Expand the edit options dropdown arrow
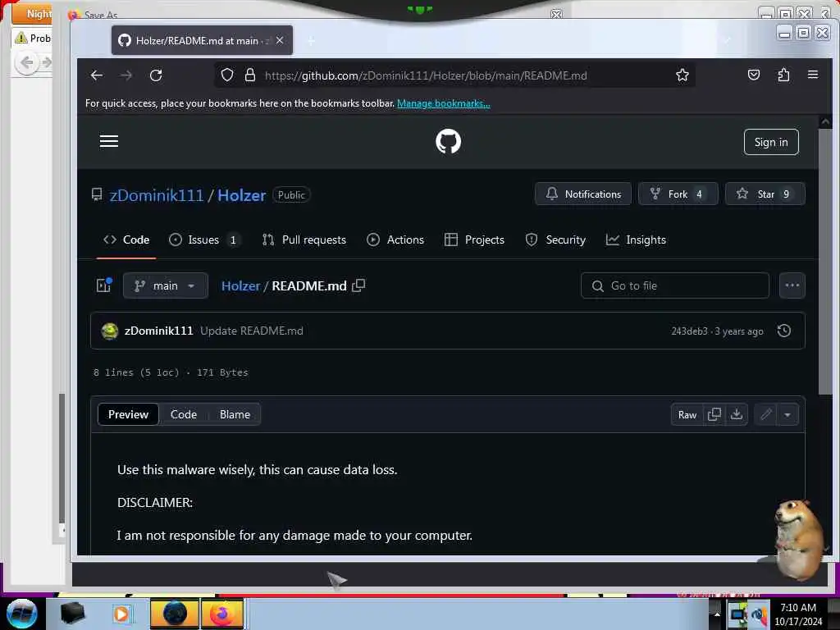The height and width of the screenshot is (630, 840). tap(787, 414)
